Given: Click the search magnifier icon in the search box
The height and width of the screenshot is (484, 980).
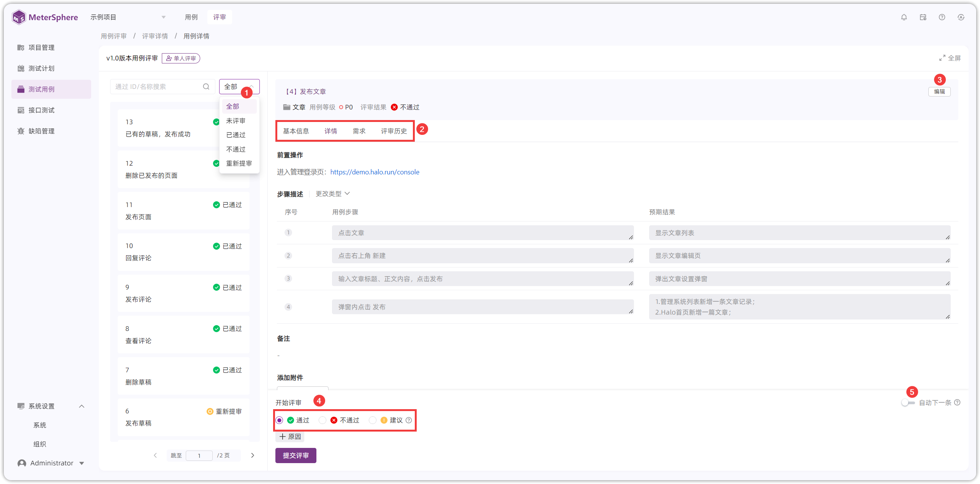Looking at the screenshot, I should pos(206,86).
